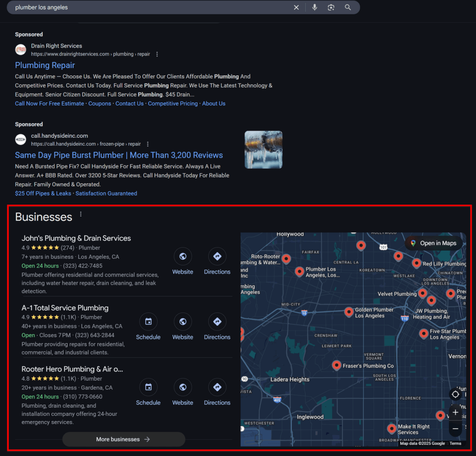This screenshot has width=476, height=456.
Task: Open 'Same Day Pipe Burst Plumber' ad headline
Action: (119, 155)
